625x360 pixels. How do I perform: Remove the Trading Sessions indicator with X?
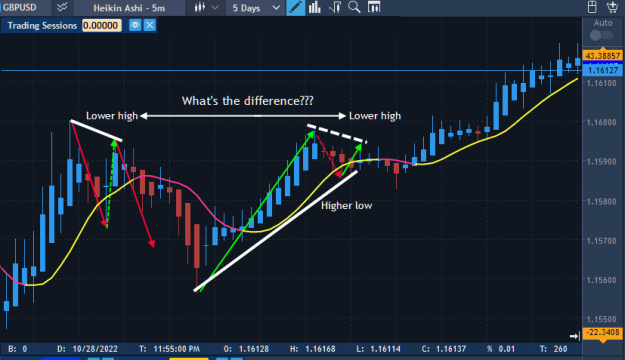pyautogui.click(x=150, y=26)
